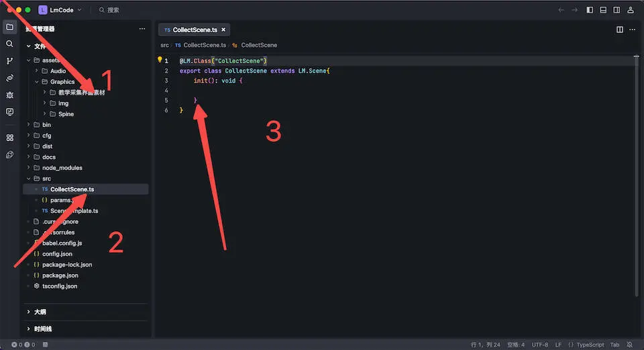This screenshot has width=644, height=350.
Task: Click the notification bell in status bar
Action: click(x=630, y=345)
